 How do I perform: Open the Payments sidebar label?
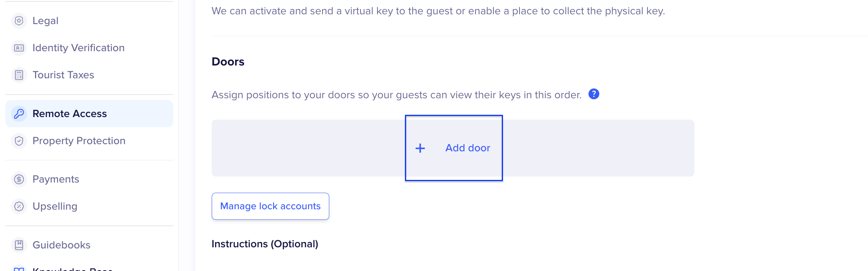(56, 179)
